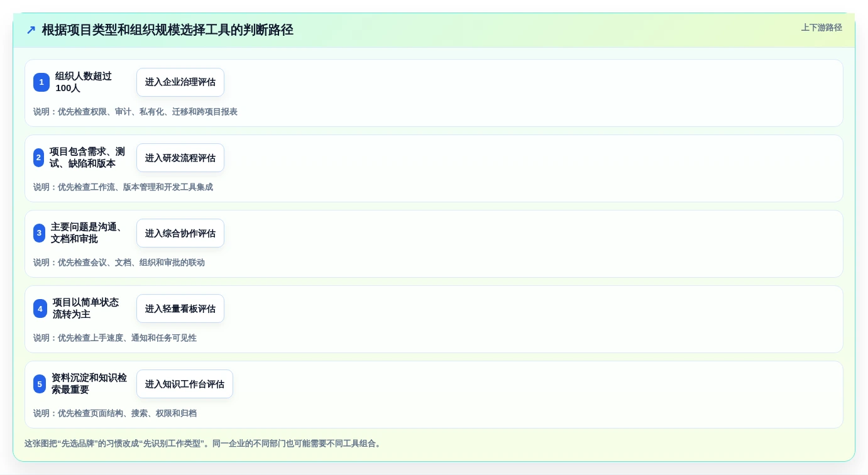Click the note about 上手速度、通知

point(115,338)
